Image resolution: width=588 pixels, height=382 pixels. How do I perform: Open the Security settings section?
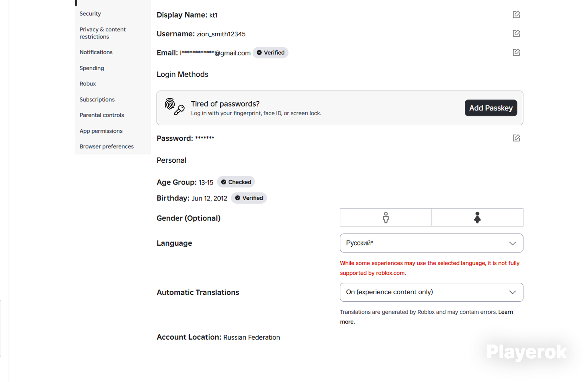coord(90,14)
